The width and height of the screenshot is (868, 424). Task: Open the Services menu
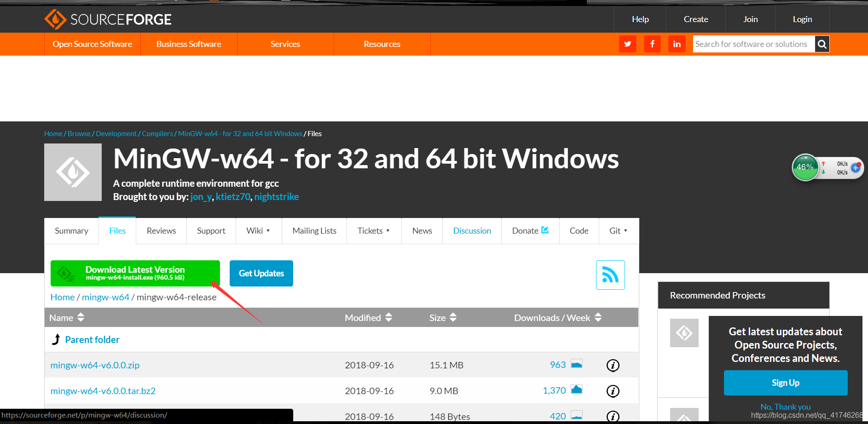[x=285, y=44]
